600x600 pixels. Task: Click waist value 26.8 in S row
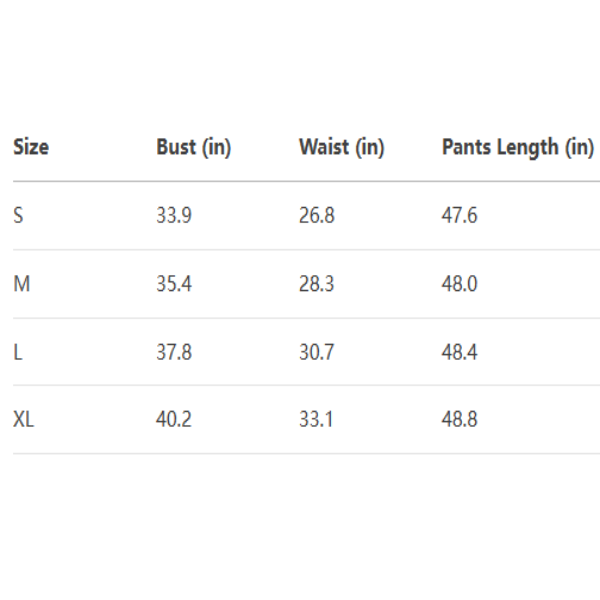coord(317,216)
